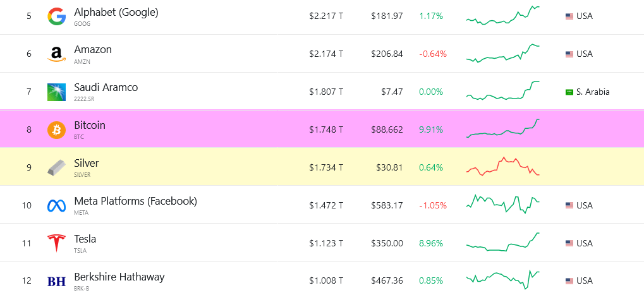This screenshot has height=295, width=644.
Task: Click Tesla's green price sparkline chart
Action: pos(503,243)
